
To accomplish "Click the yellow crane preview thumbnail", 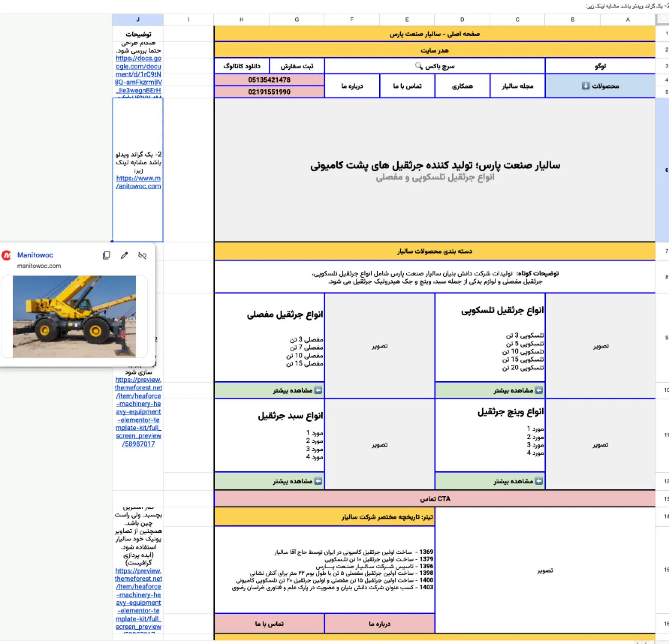I will point(74,317).
